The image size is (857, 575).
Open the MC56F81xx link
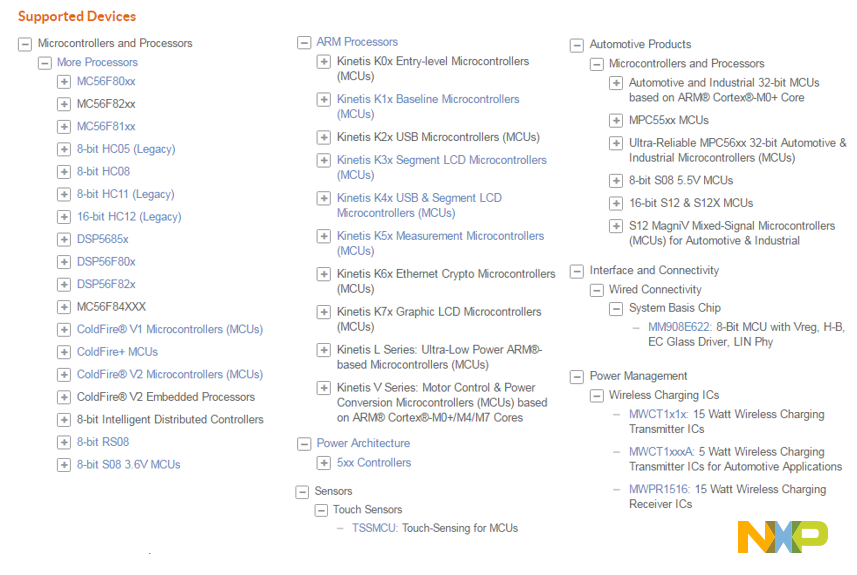click(x=106, y=127)
